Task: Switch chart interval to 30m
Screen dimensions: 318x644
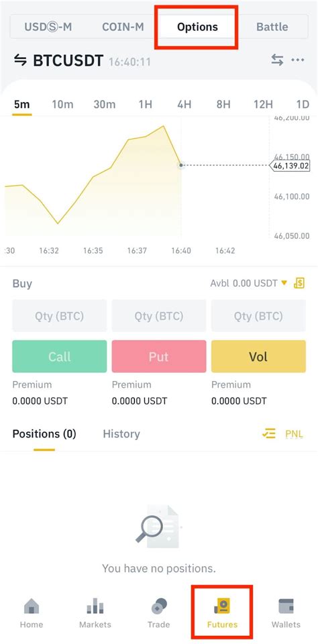Action: coord(105,105)
